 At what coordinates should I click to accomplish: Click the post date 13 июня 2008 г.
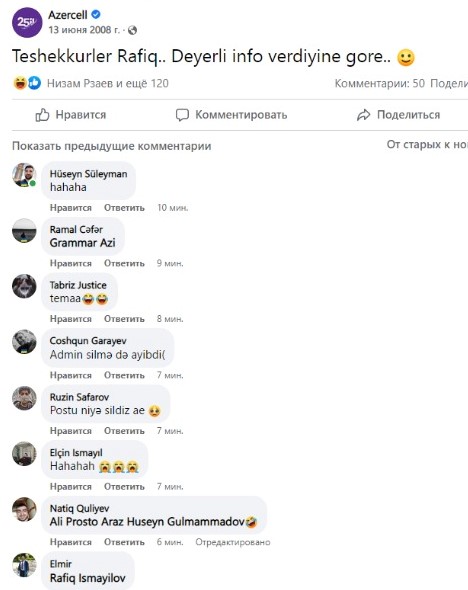pos(84,30)
